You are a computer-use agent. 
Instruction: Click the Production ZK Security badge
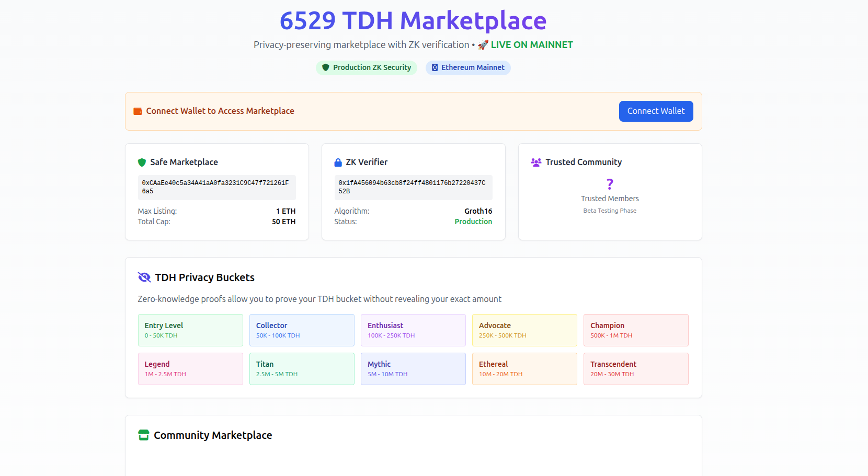coord(367,68)
